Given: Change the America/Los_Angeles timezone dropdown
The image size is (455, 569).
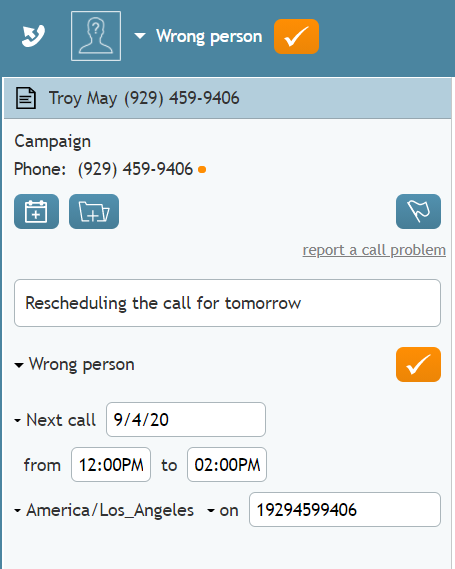Looking at the screenshot, I should click(x=104, y=510).
